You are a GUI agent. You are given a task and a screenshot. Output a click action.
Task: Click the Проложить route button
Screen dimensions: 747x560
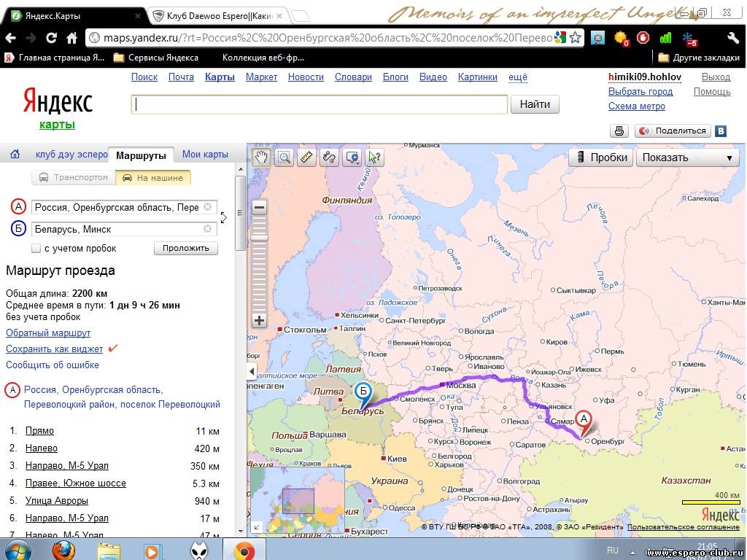[x=186, y=248]
